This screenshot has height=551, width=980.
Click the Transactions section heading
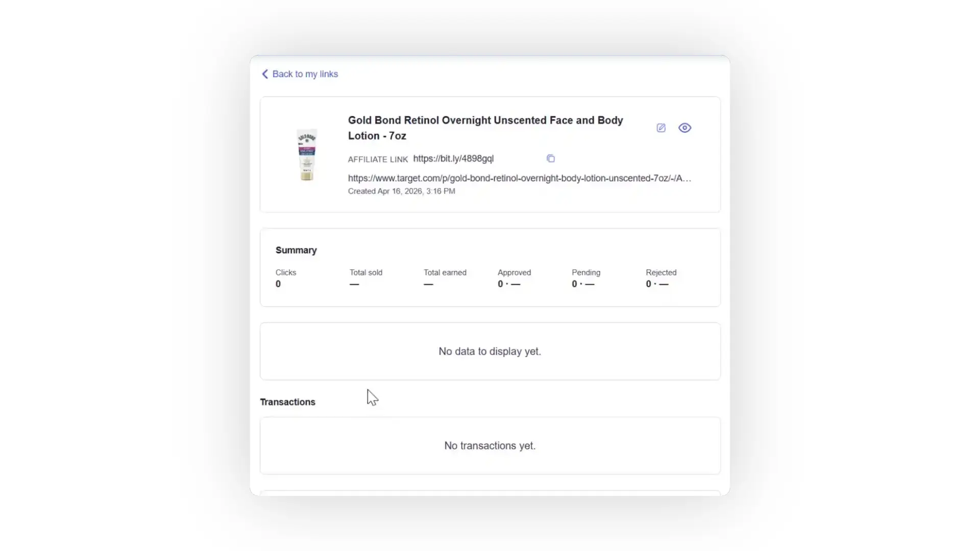click(287, 402)
